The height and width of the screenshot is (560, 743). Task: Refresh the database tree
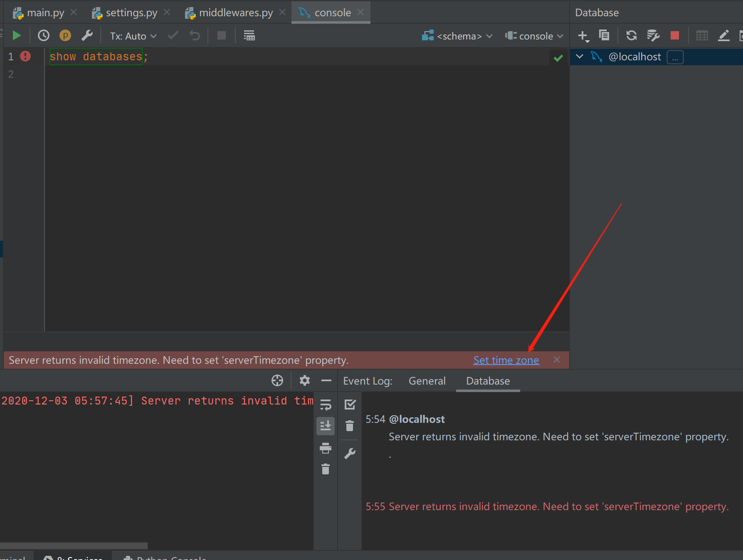632,36
